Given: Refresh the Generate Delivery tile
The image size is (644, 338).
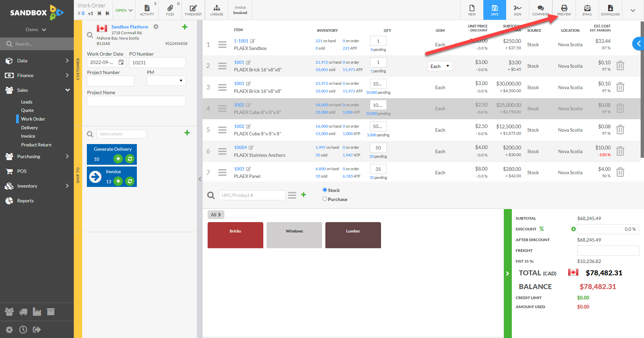Looking at the screenshot, I should [x=130, y=159].
